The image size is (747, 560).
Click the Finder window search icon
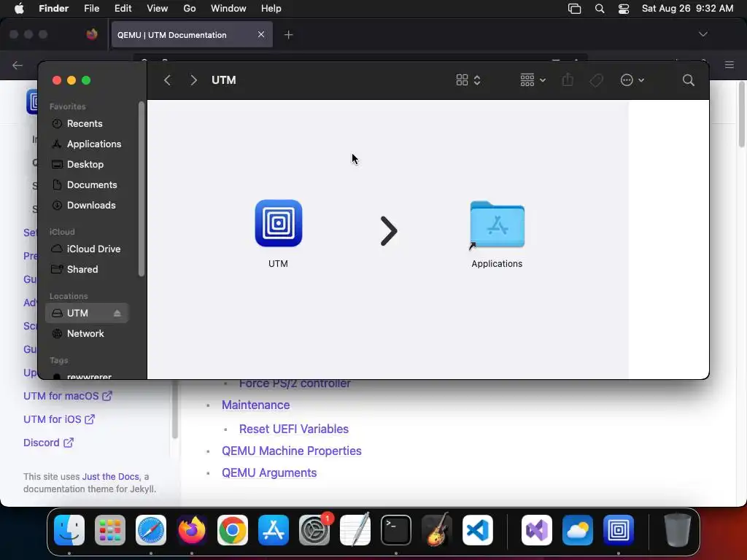tap(688, 80)
